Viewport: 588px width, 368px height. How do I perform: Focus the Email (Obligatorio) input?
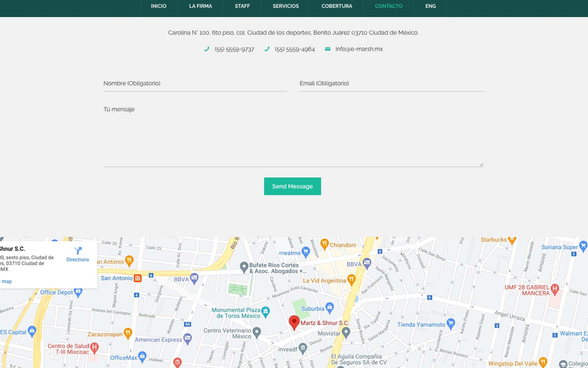391,83
